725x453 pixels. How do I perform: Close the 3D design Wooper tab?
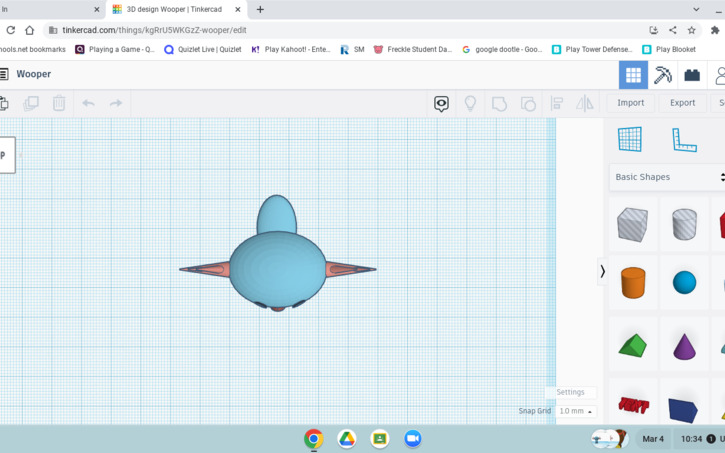coord(238,9)
